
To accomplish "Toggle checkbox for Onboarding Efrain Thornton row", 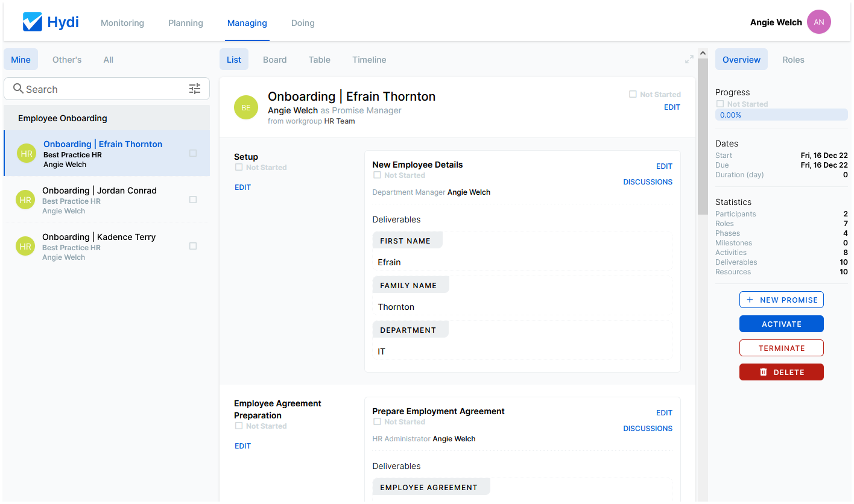I will [x=193, y=153].
